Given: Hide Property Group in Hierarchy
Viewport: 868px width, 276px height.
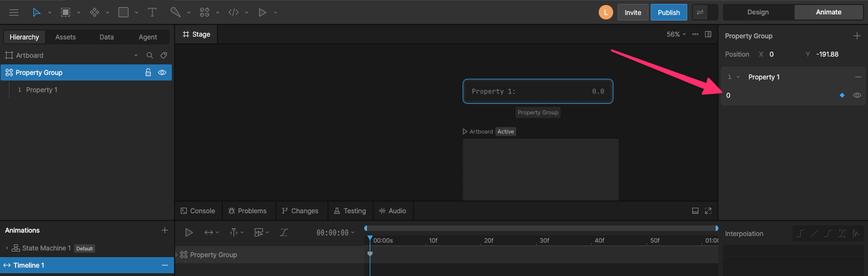Looking at the screenshot, I should click(162, 73).
